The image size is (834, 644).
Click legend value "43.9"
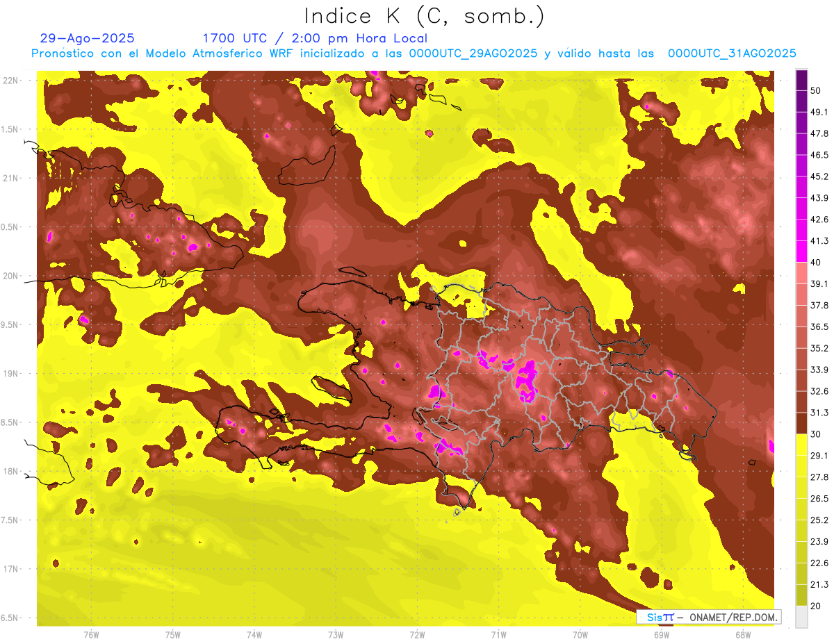[819, 198]
